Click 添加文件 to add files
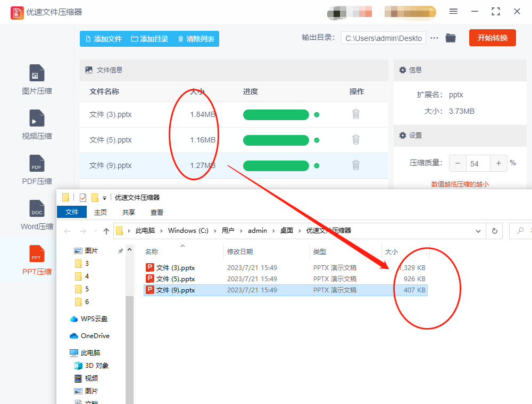 [104, 39]
